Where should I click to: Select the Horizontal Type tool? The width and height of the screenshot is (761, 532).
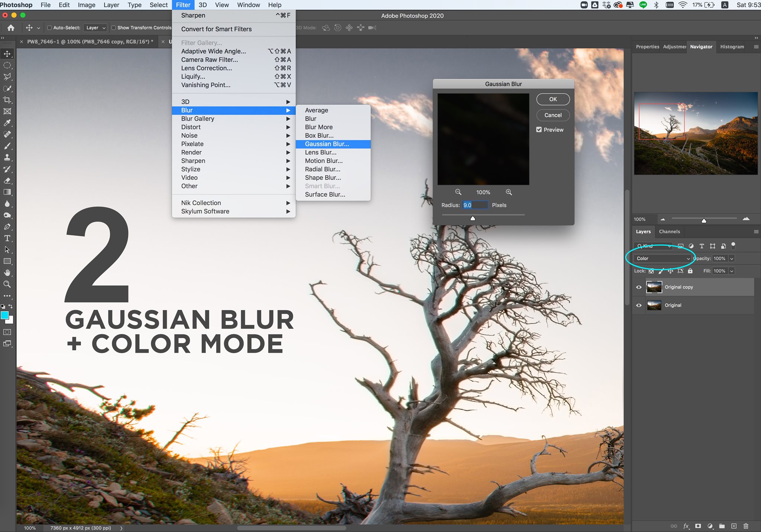point(7,238)
